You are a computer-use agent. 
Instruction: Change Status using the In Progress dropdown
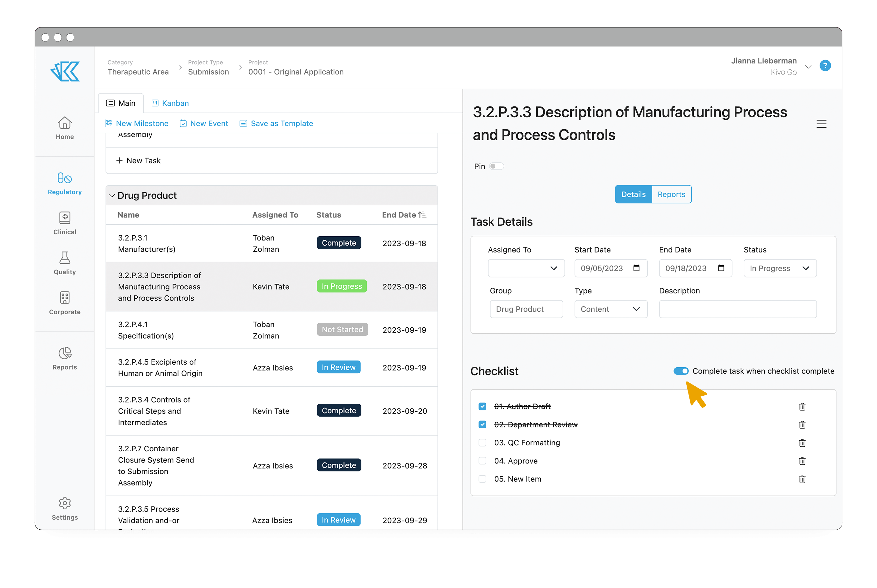[780, 268]
